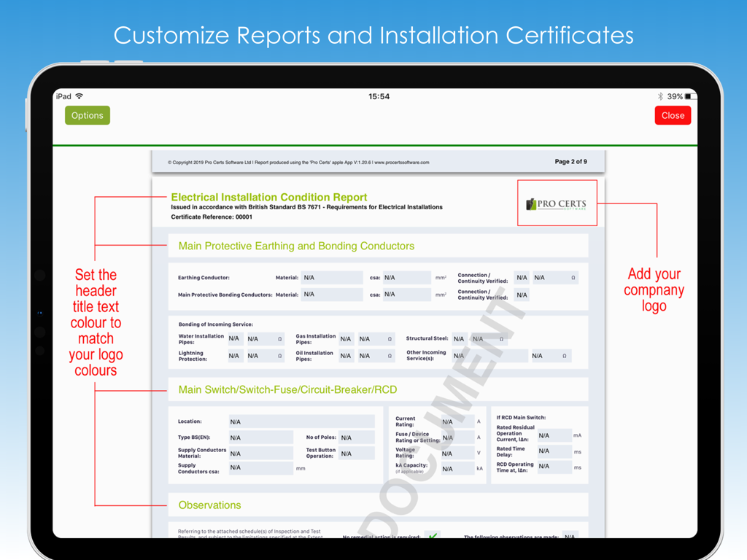Click the Electrical Installation Condition Report title
747x560 pixels.
[x=271, y=197]
